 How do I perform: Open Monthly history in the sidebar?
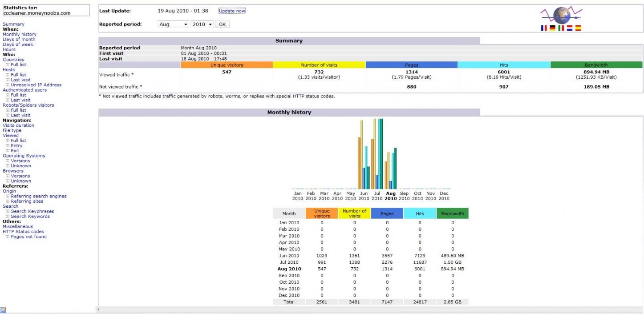point(20,34)
